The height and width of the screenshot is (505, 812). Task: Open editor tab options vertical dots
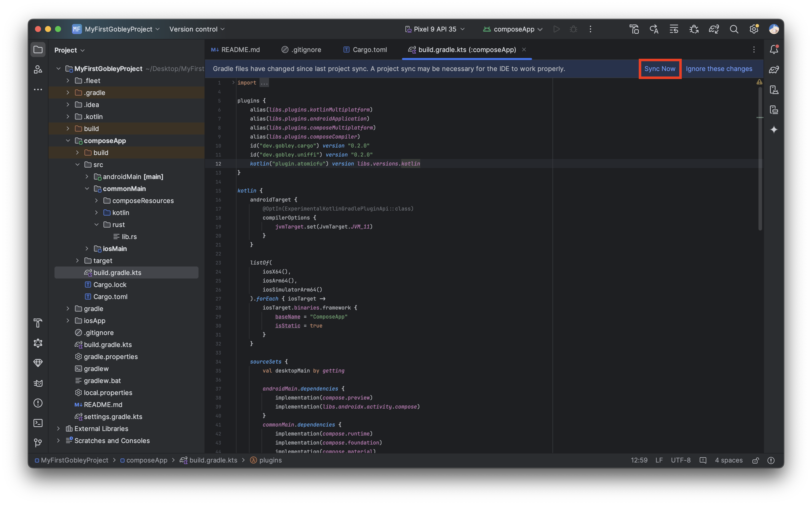(x=754, y=50)
